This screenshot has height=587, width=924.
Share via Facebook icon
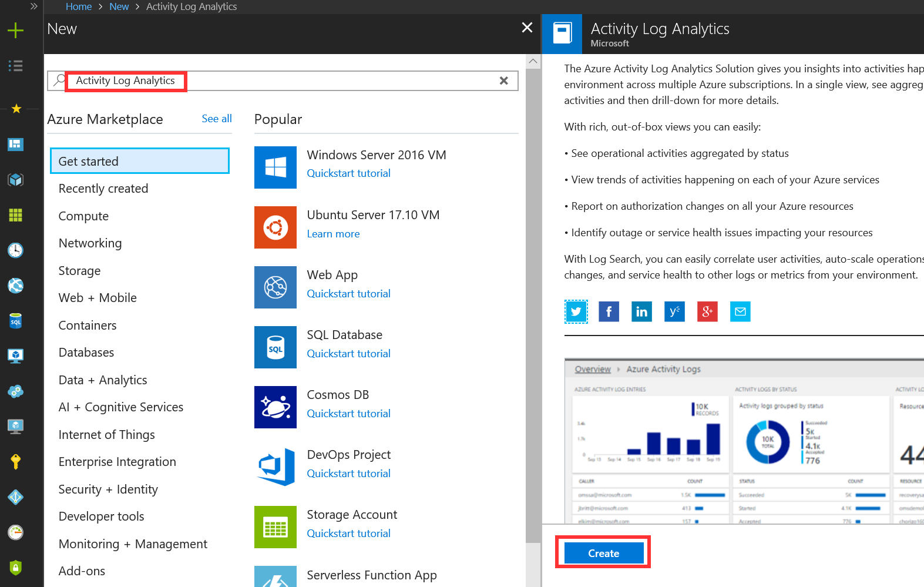609,311
